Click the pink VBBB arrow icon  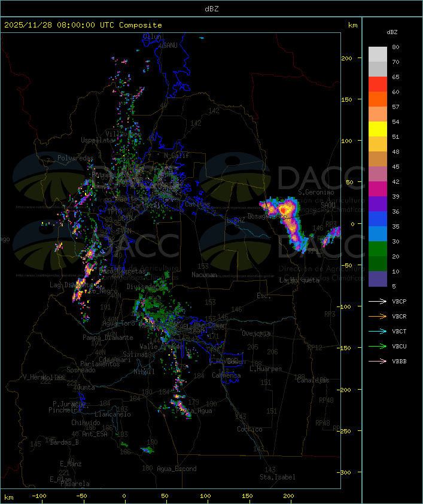pyautogui.click(x=378, y=361)
